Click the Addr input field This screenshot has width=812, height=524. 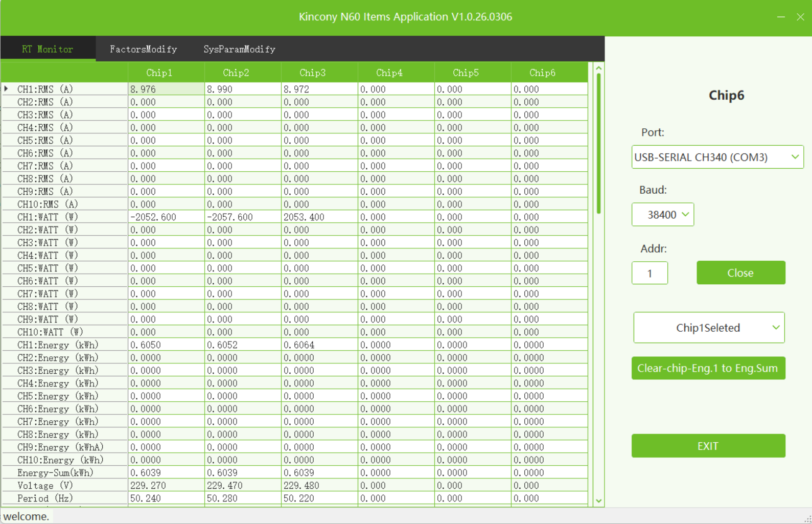pos(649,273)
